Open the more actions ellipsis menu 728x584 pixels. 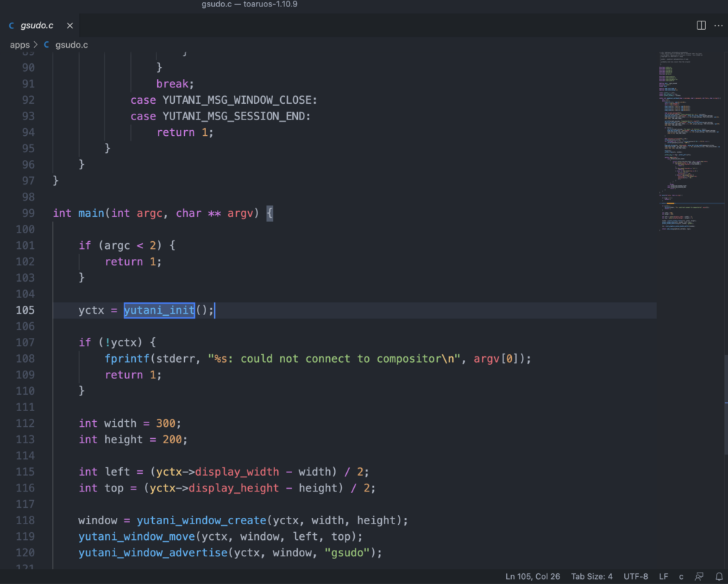tap(719, 26)
